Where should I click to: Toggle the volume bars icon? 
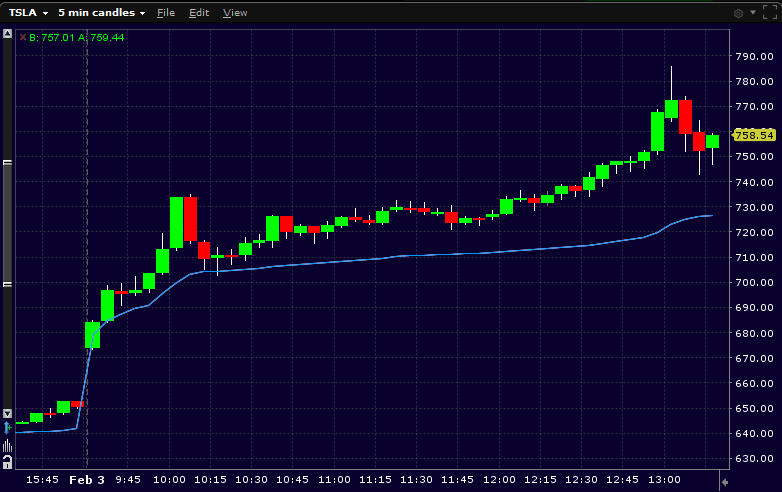pyautogui.click(x=7, y=445)
